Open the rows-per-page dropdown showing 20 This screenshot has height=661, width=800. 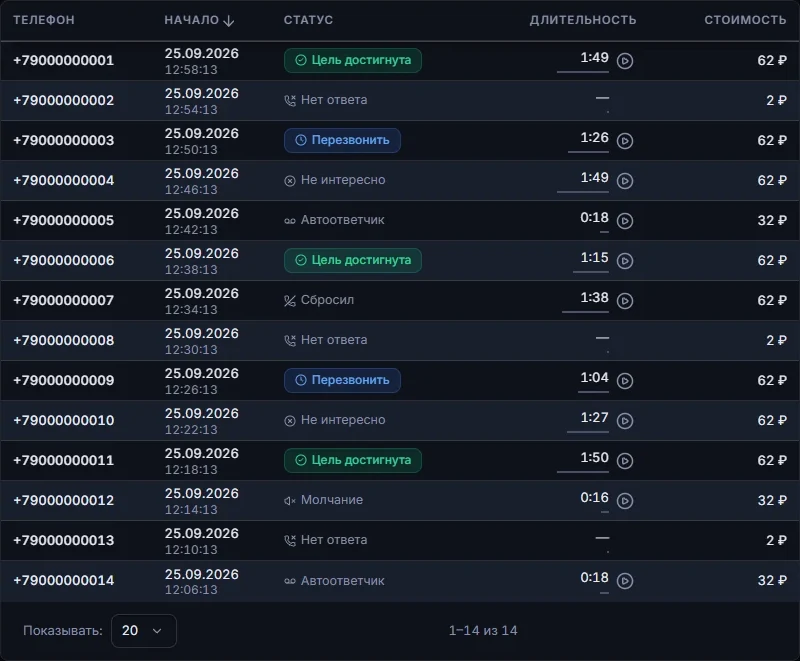(144, 631)
